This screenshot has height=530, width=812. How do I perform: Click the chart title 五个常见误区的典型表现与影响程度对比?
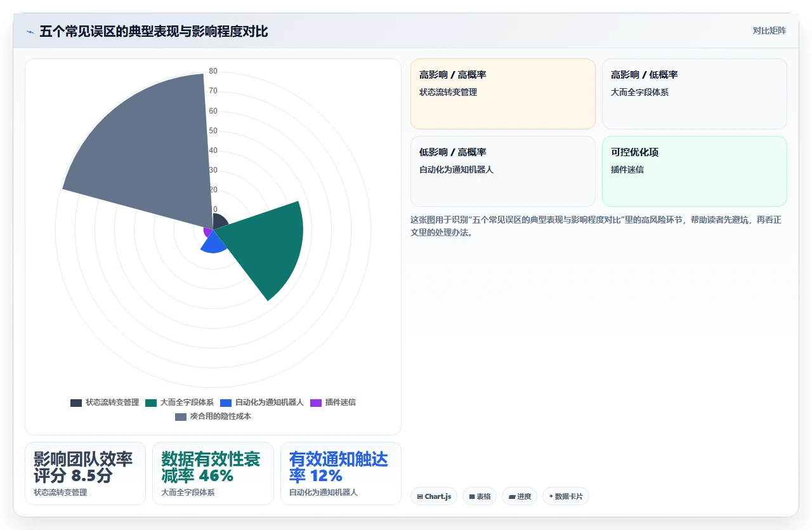coord(154,32)
